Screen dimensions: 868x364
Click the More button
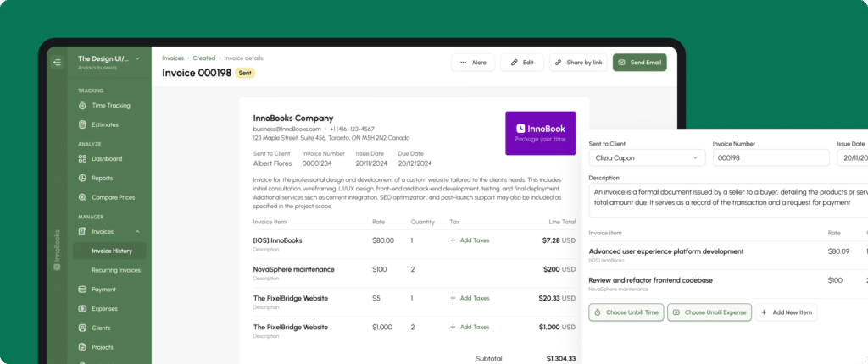tap(473, 63)
